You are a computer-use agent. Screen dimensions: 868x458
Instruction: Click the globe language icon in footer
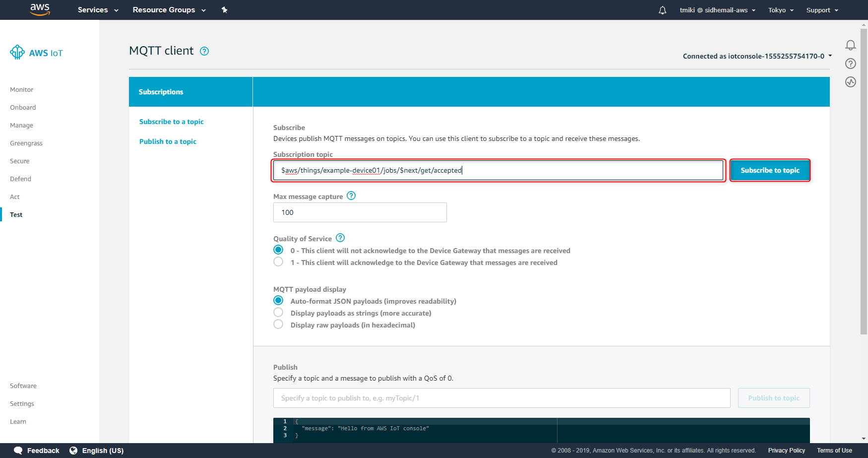click(73, 451)
